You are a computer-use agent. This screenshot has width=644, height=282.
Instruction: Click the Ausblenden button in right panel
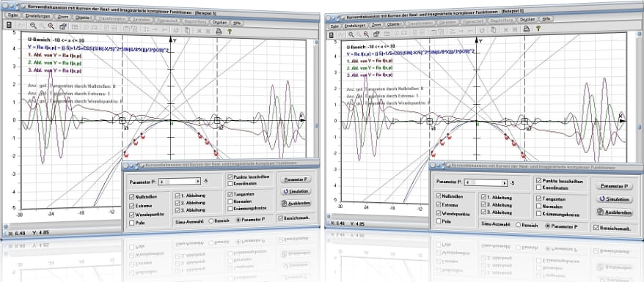coord(615,212)
